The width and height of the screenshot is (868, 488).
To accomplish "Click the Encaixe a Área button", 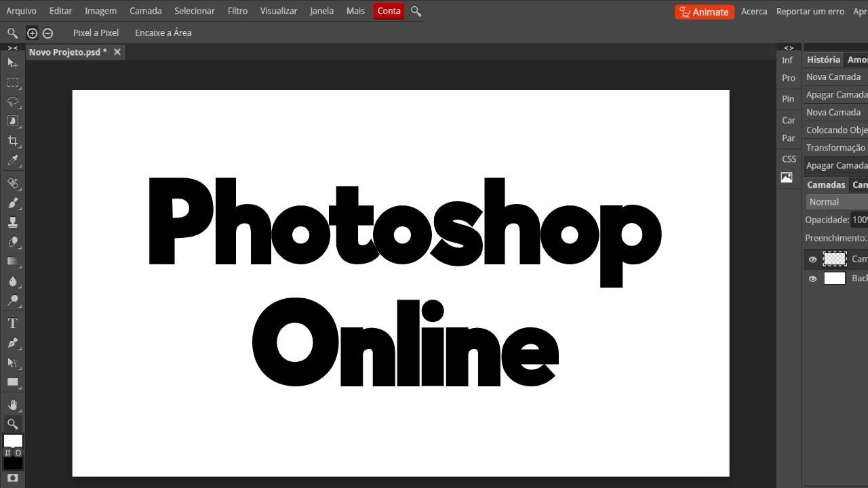I will (163, 33).
